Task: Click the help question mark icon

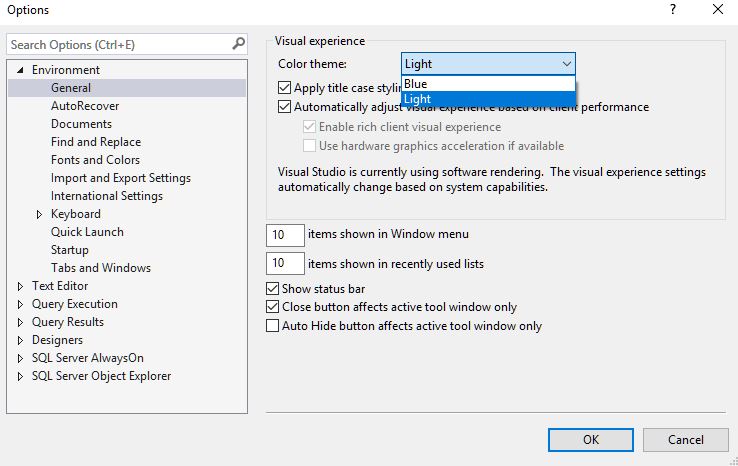Action: tap(668, 9)
